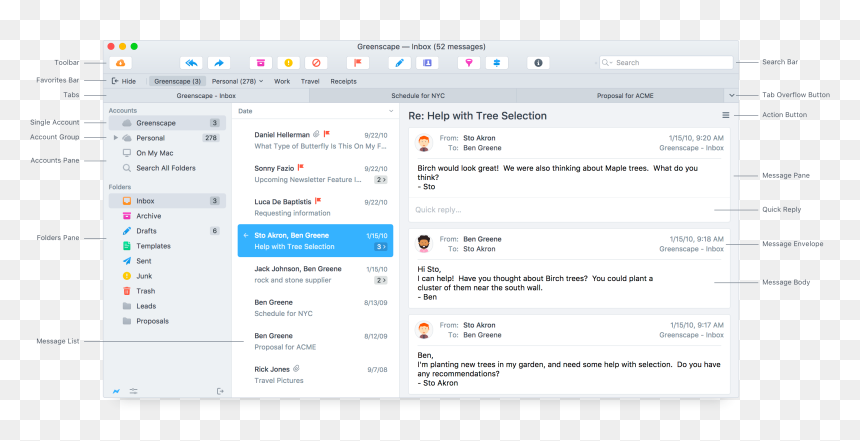Screen dimensions: 860x441
Task: Click the message subject 'Re: Help with Tree Selection'
Action: (x=477, y=116)
